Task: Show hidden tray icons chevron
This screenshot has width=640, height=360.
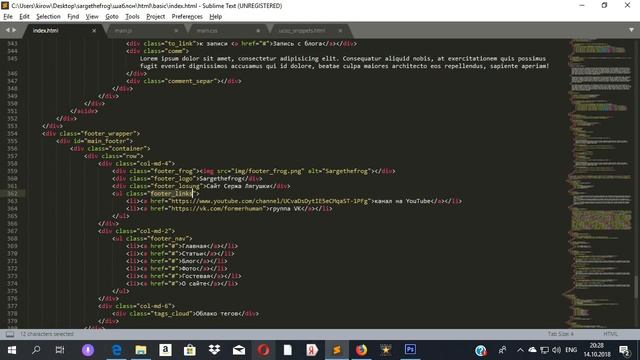Action: [520, 350]
